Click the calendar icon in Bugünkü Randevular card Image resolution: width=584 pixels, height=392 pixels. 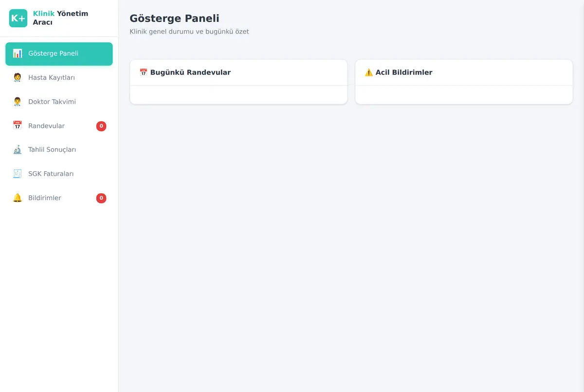[x=144, y=72]
